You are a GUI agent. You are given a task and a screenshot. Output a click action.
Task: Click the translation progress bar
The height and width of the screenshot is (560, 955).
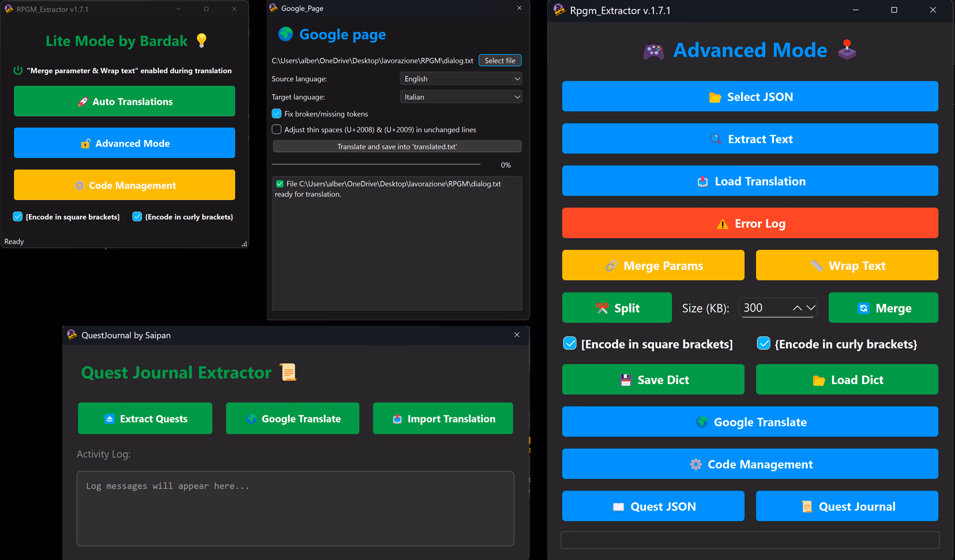377,165
